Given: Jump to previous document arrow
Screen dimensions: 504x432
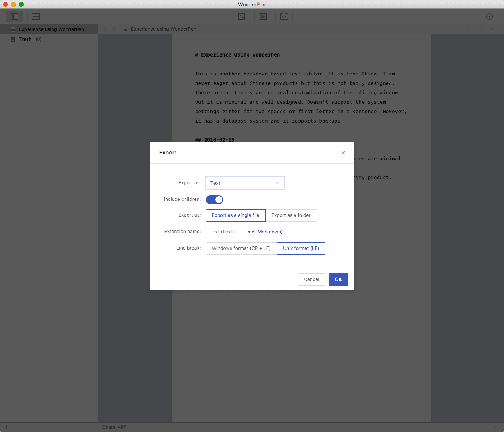Looking at the screenshot, I should pyautogui.click(x=481, y=29).
